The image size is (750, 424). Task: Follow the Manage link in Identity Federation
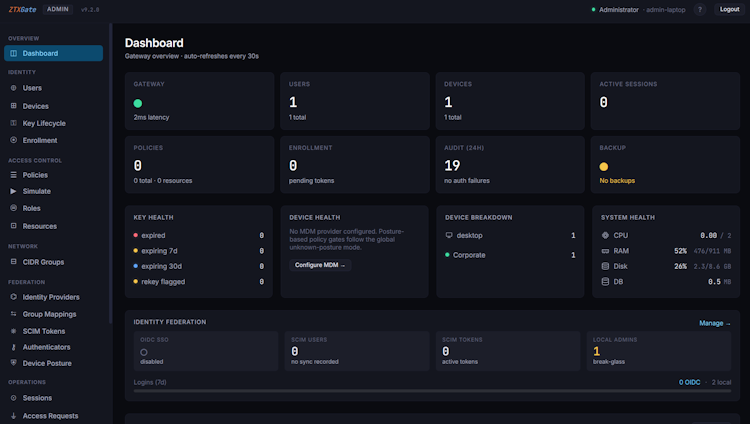pyautogui.click(x=715, y=324)
